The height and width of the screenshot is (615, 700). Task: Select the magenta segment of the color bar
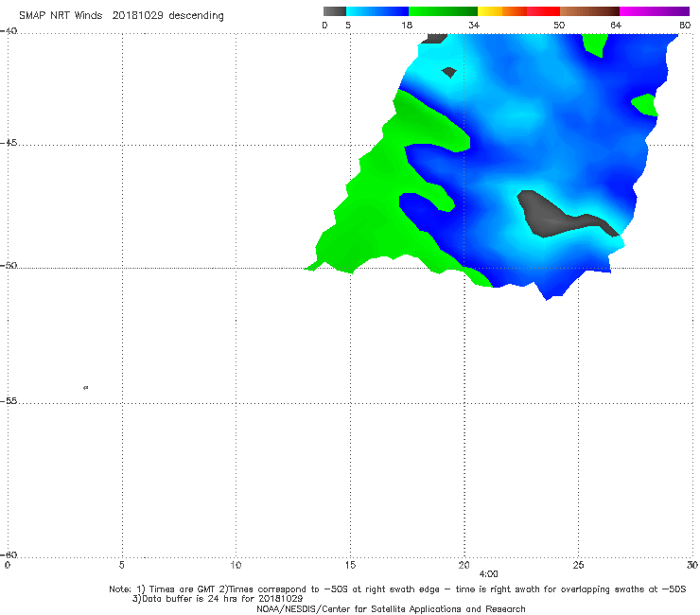coord(654,11)
